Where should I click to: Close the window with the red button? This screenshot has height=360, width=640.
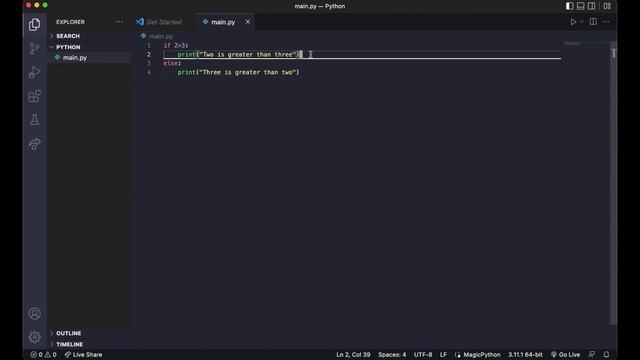coord(29,5)
